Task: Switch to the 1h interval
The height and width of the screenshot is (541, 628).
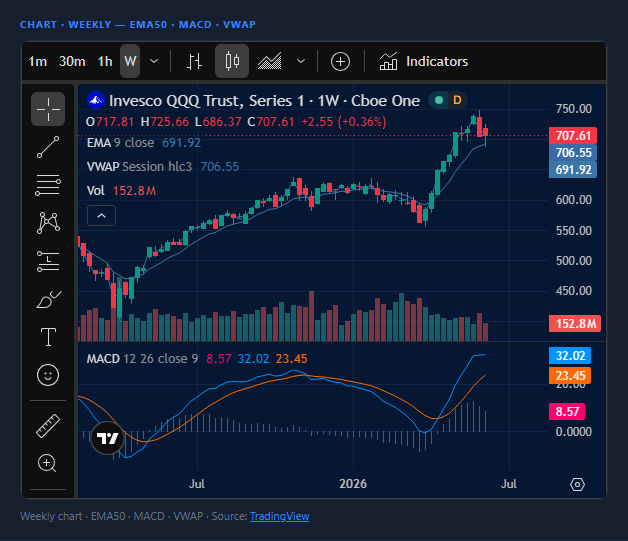Action: pyautogui.click(x=105, y=61)
